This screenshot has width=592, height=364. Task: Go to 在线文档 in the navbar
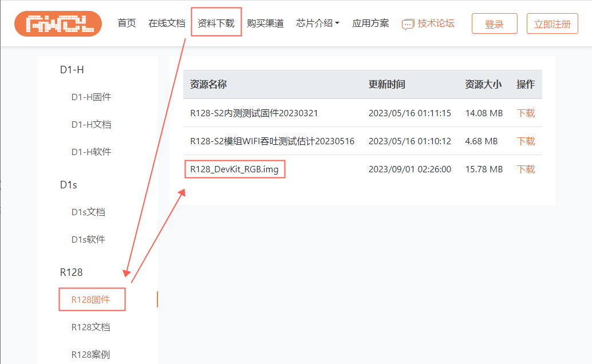click(x=167, y=23)
